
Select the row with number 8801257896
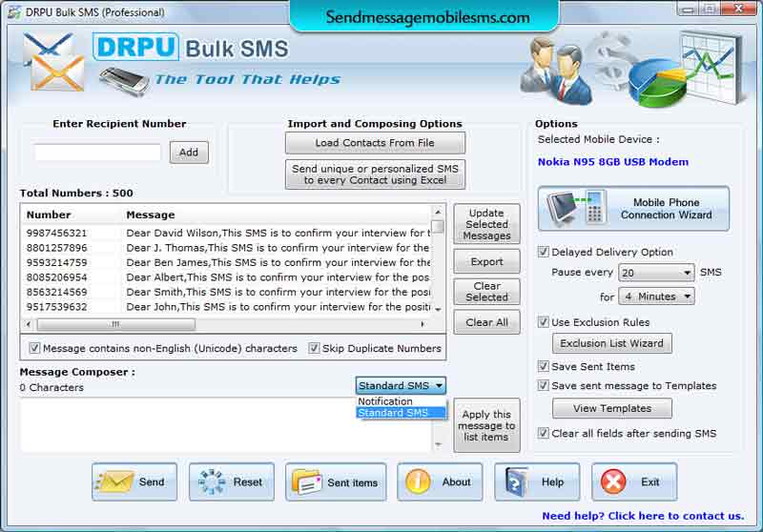pyautogui.click(x=226, y=248)
